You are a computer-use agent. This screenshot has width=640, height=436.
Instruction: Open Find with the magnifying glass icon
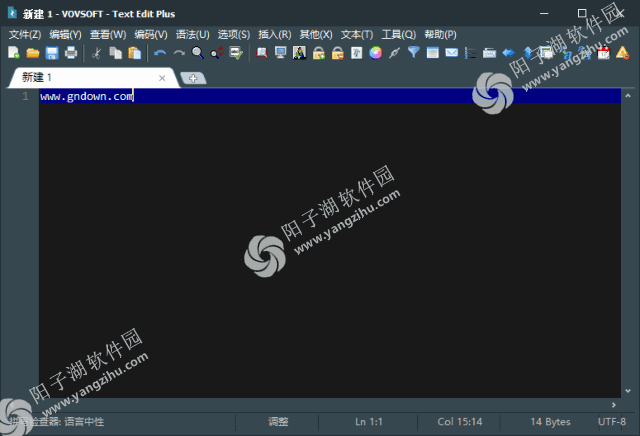[x=198, y=53]
